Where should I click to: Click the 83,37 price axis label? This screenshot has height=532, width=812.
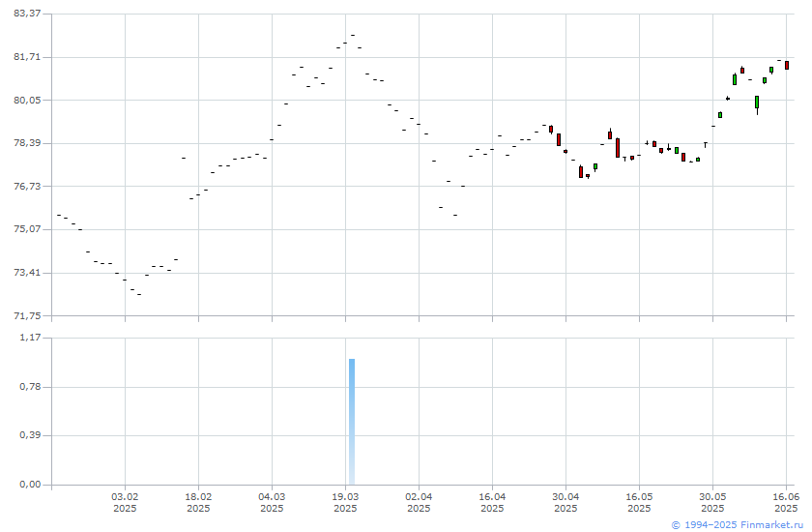(x=27, y=14)
